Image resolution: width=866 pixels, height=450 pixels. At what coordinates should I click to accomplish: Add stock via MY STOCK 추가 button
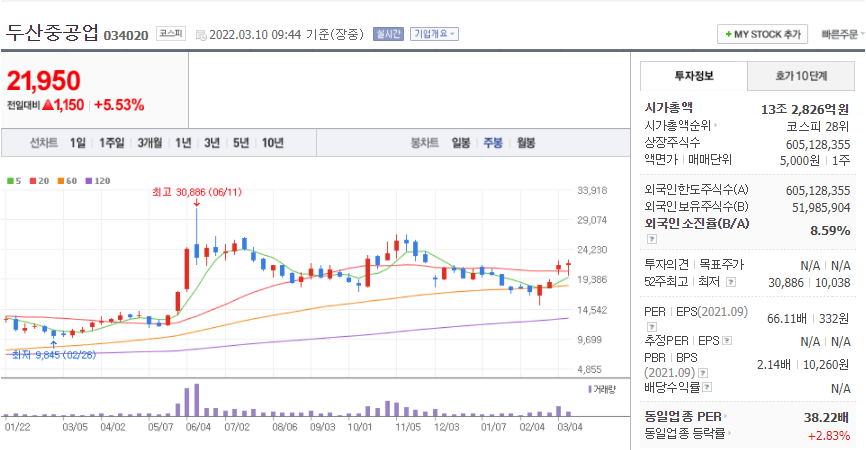click(762, 34)
